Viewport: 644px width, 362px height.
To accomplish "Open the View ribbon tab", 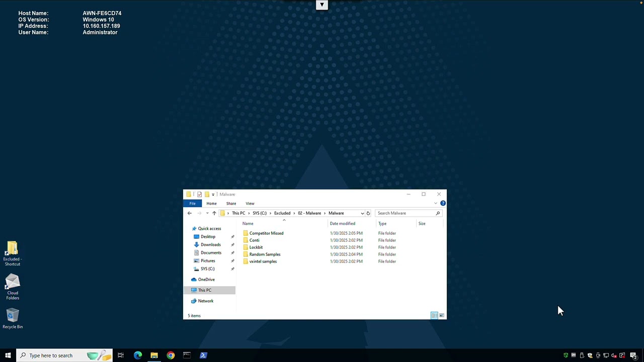I will pos(250,203).
